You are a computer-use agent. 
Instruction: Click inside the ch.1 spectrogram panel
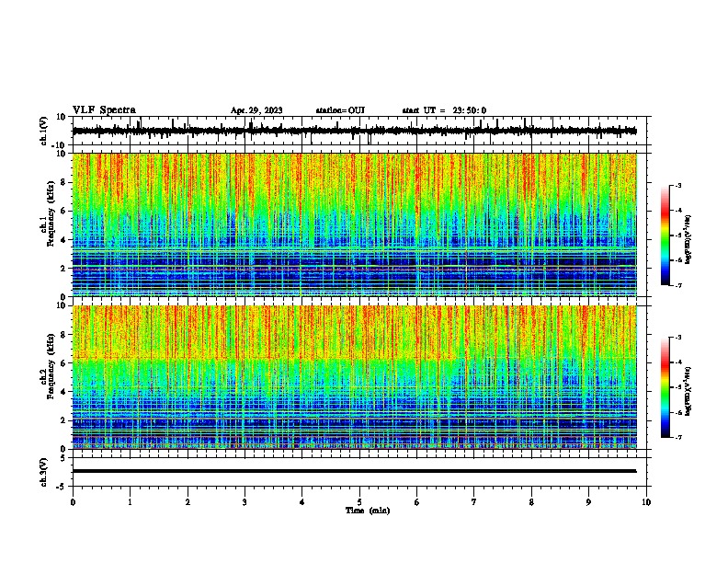[x=355, y=224]
